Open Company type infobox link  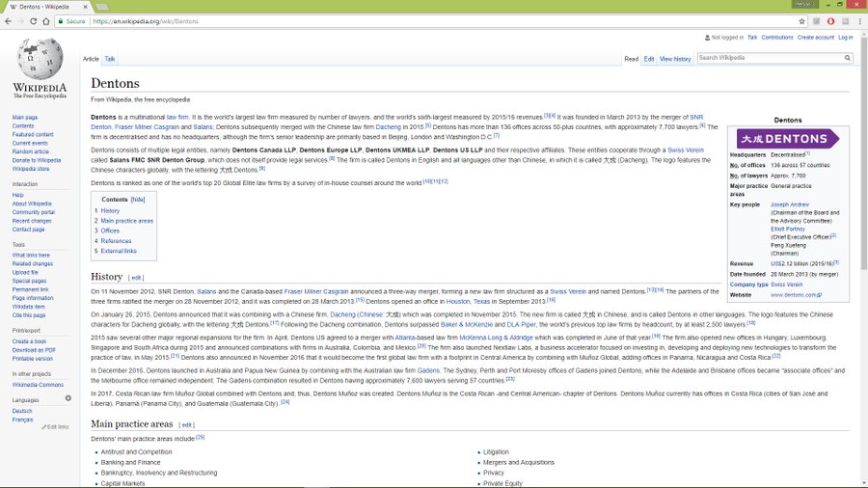click(x=748, y=285)
